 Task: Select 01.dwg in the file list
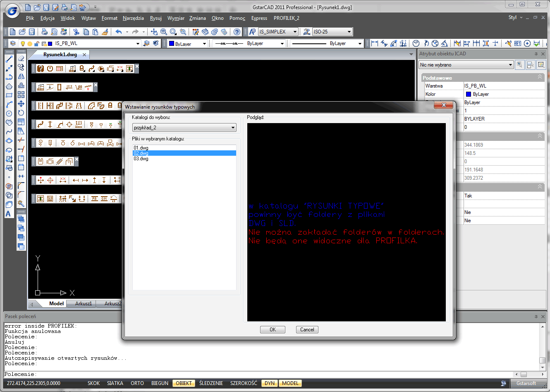tap(184, 148)
